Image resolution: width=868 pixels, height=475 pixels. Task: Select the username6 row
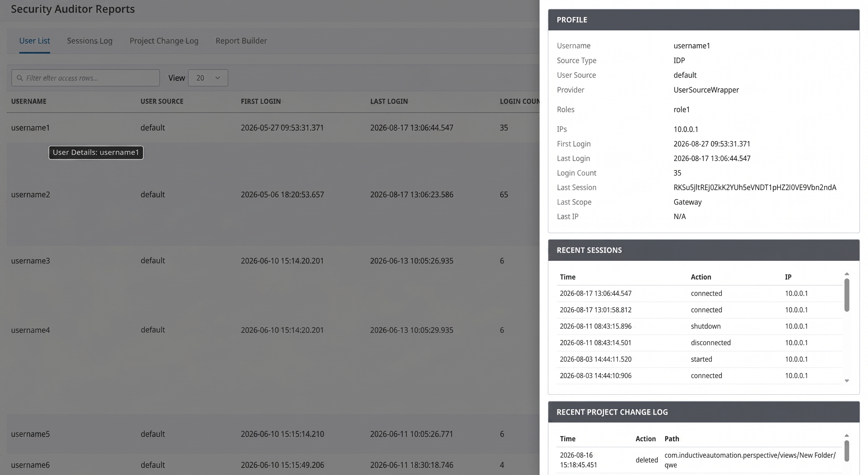click(273, 464)
